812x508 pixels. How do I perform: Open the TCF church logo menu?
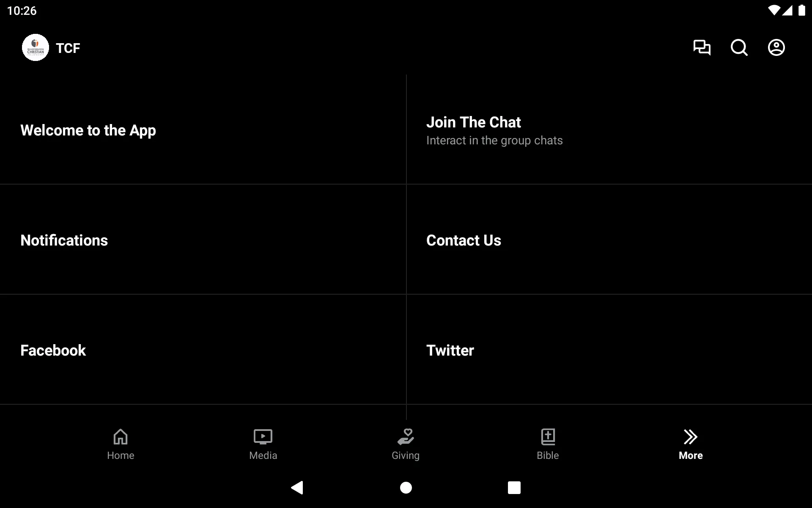tap(35, 47)
